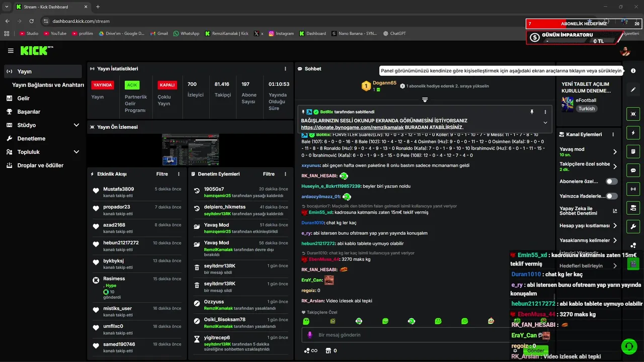Click Filtre in Etkinlik Akışı panel
644x362 pixels.
point(162,174)
